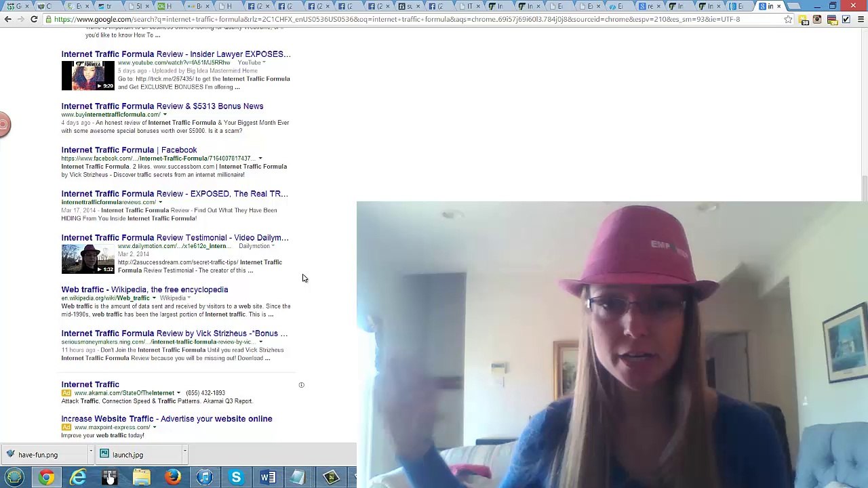This screenshot has height=488, width=868.
Task: Open 'Review by Vick Strizheus' result
Action: (x=174, y=333)
